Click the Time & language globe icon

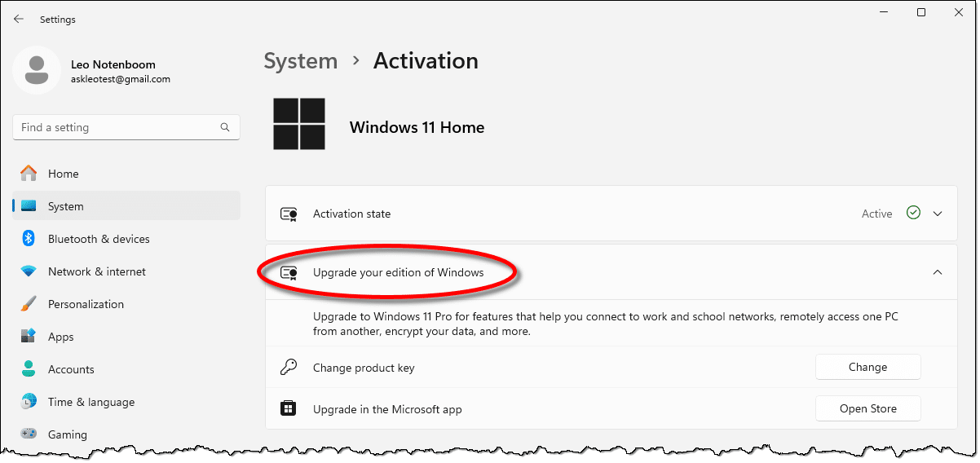(x=29, y=402)
